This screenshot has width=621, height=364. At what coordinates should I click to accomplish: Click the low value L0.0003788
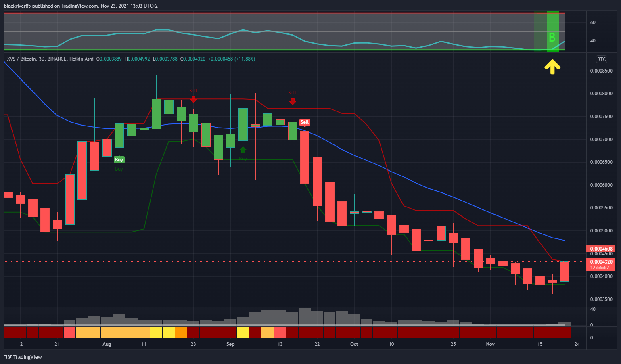coord(164,59)
